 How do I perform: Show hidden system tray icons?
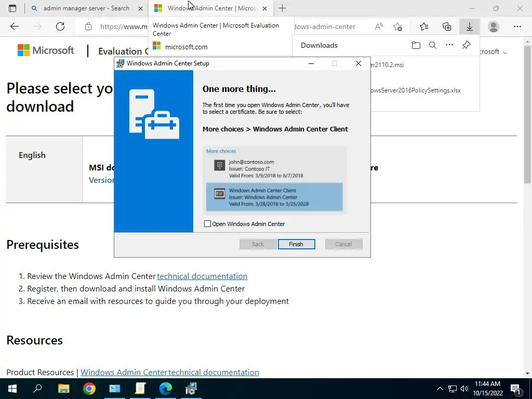tap(440, 389)
